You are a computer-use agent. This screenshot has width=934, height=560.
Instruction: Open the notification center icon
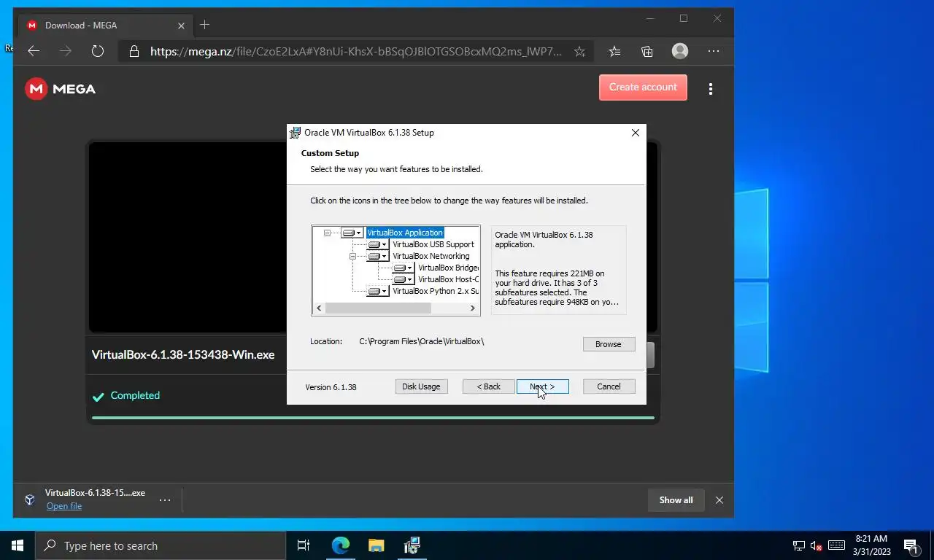click(911, 545)
